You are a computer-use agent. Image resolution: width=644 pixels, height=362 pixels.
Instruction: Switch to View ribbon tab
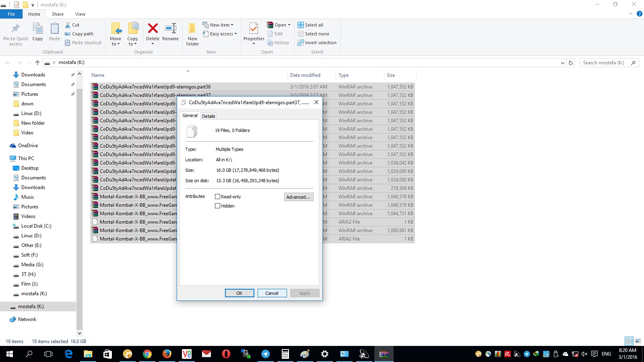[80, 14]
